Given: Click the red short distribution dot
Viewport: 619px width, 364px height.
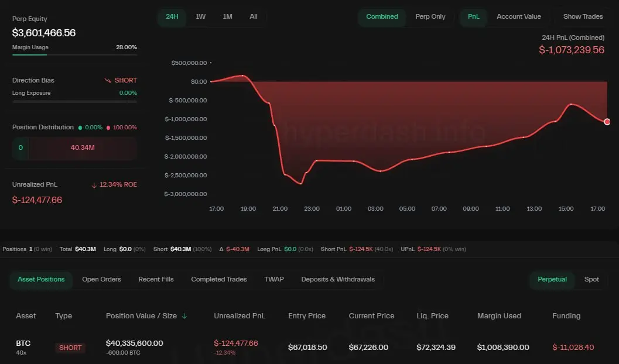Looking at the screenshot, I should coord(108,128).
